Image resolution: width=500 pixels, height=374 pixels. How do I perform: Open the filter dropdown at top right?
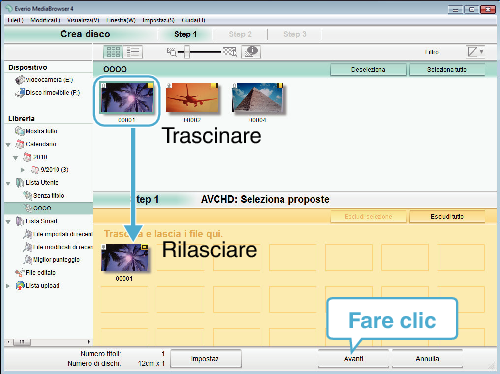click(x=475, y=52)
